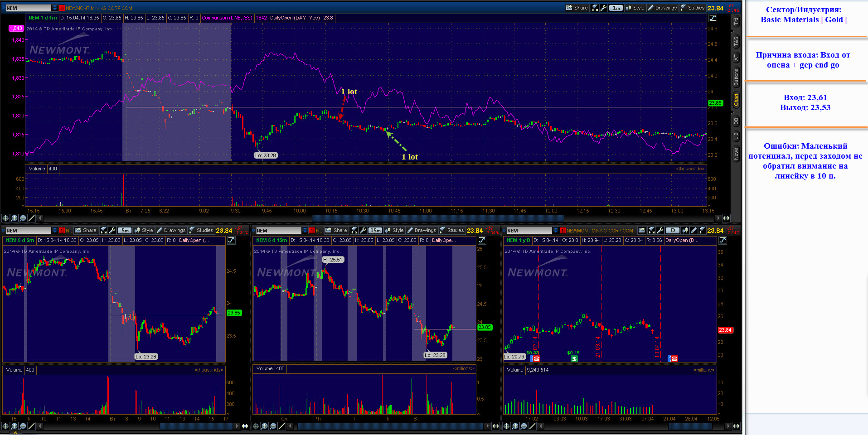
Task: Open the 1m timeframe selector in top chart
Action: pyautogui.click(x=616, y=8)
